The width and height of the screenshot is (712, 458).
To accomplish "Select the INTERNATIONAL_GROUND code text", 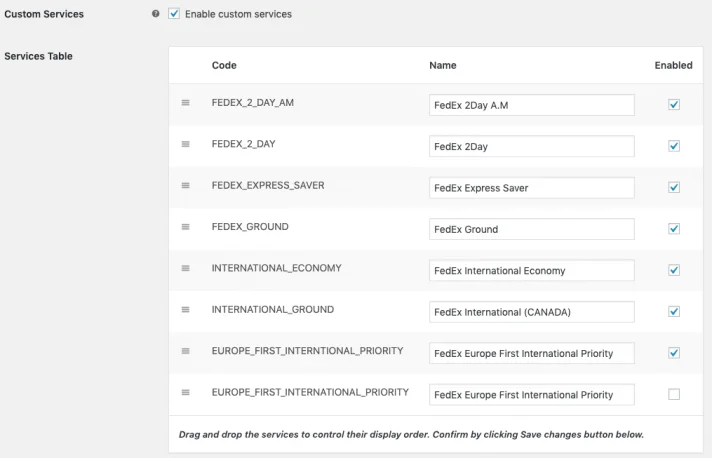I will tap(272, 309).
